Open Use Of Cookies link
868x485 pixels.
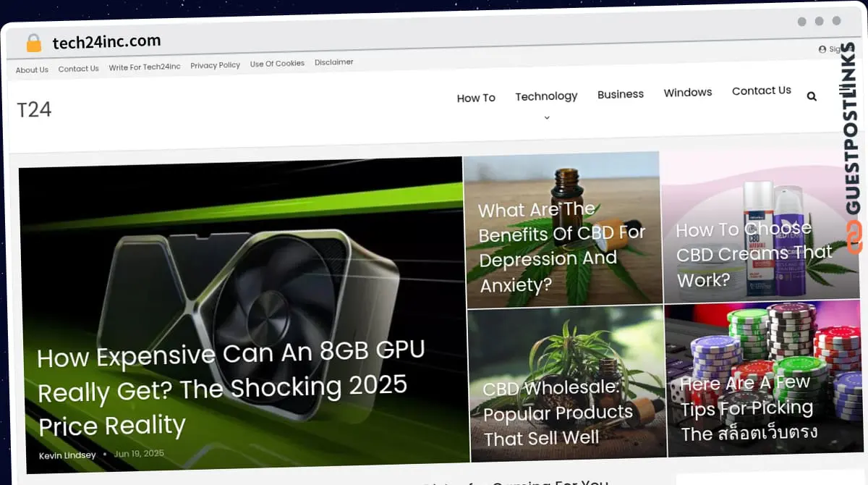point(277,64)
